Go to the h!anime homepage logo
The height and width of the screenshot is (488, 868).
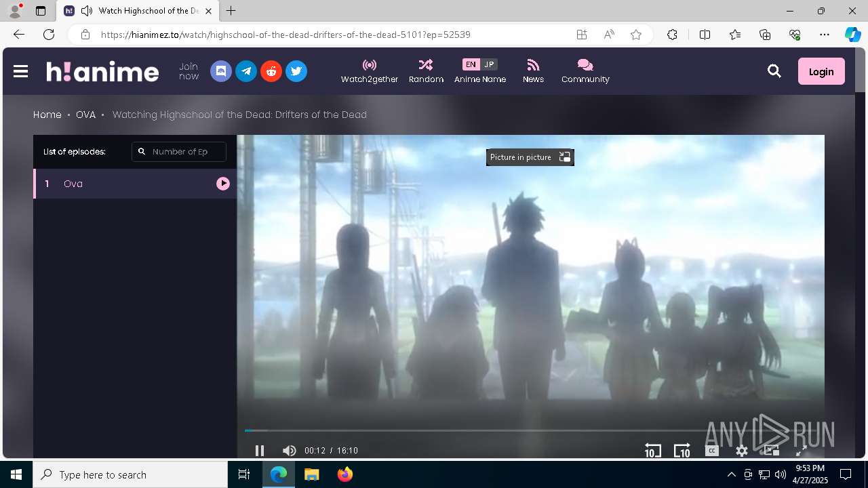102,71
